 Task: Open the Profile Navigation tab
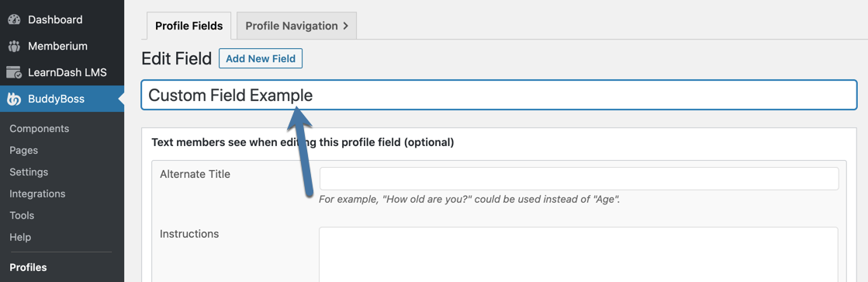click(297, 26)
